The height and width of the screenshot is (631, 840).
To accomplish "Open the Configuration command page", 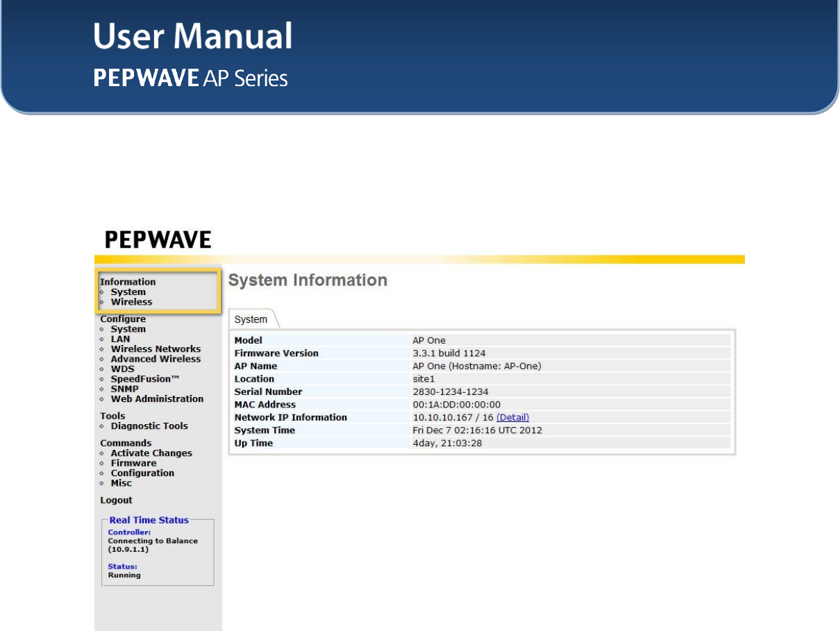I will click(x=142, y=473).
